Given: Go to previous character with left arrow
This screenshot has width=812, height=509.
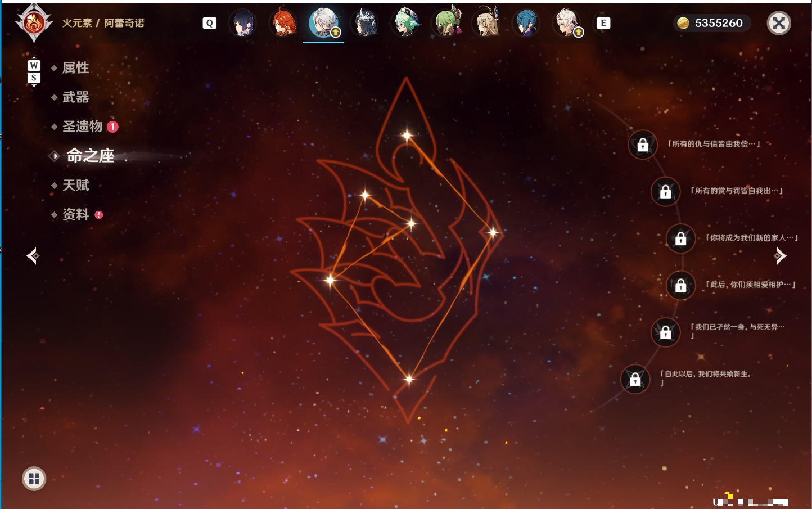Looking at the screenshot, I should tap(33, 256).
